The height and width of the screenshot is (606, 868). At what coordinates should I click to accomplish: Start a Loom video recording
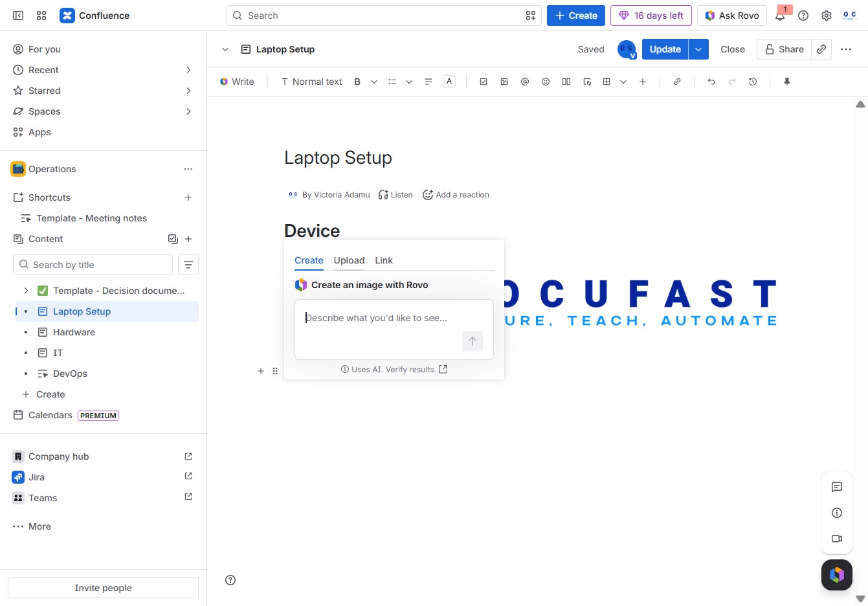coord(837,539)
